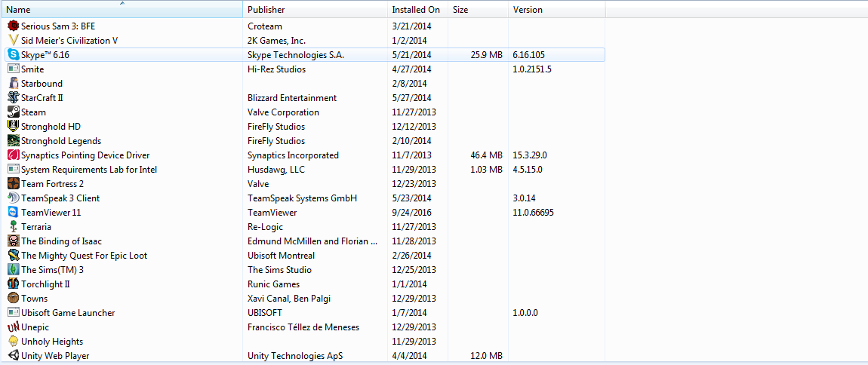This screenshot has width=868, height=365.
Task: Sort by the Name column header
Action: click(x=122, y=9)
